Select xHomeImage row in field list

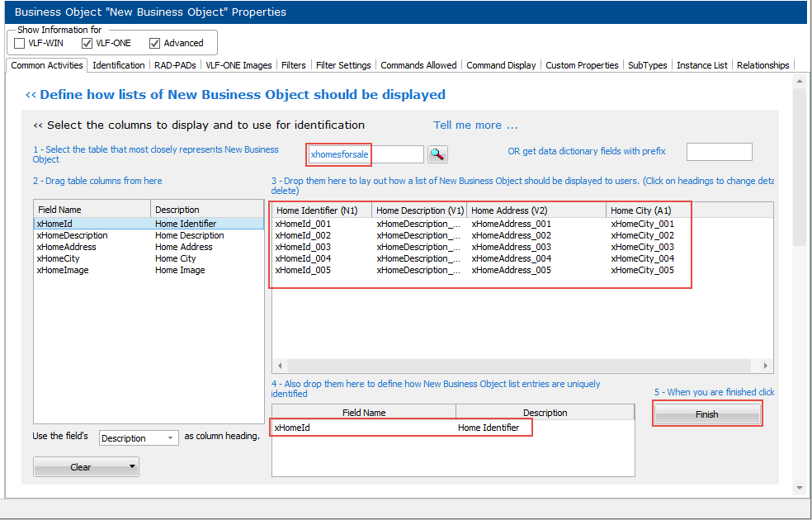(63, 270)
